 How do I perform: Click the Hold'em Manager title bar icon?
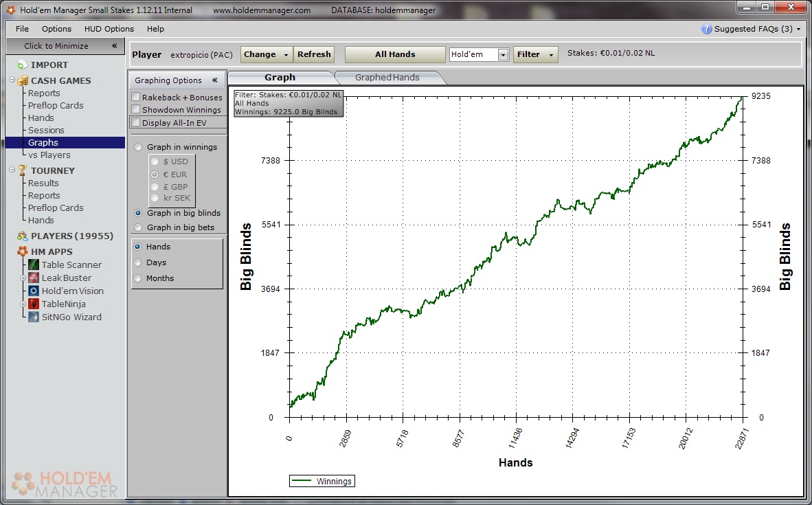pos(10,10)
